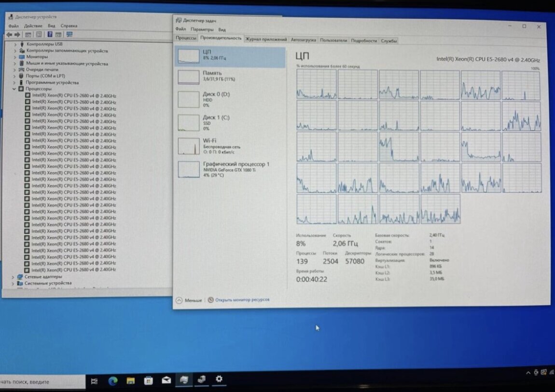Collapse the Процессоры tree node

tap(14, 89)
